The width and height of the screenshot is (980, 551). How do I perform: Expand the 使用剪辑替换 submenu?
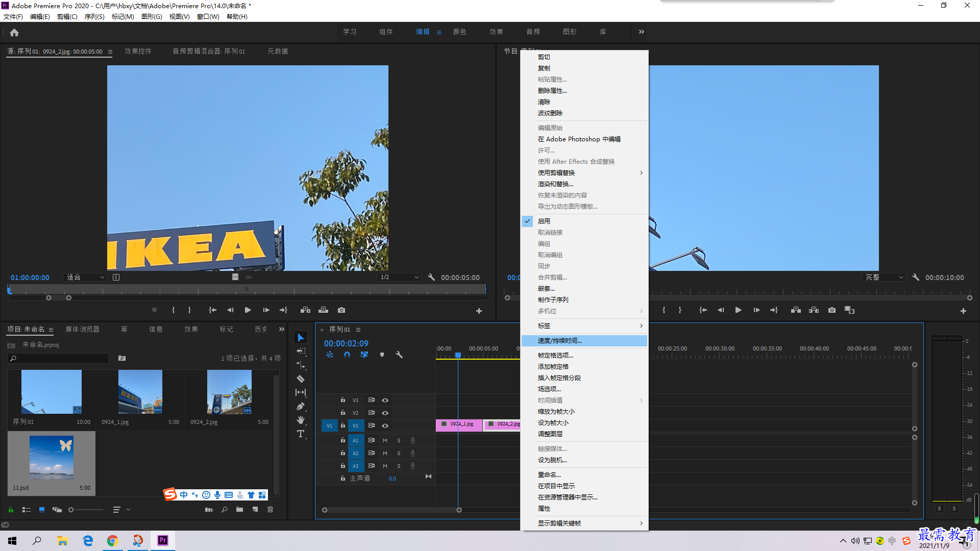coord(584,172)
